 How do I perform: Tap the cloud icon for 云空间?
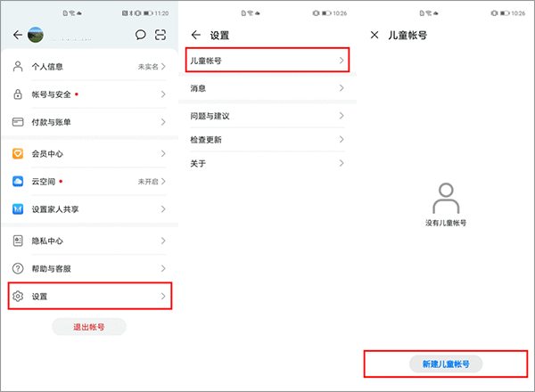[x=18, y=182]
